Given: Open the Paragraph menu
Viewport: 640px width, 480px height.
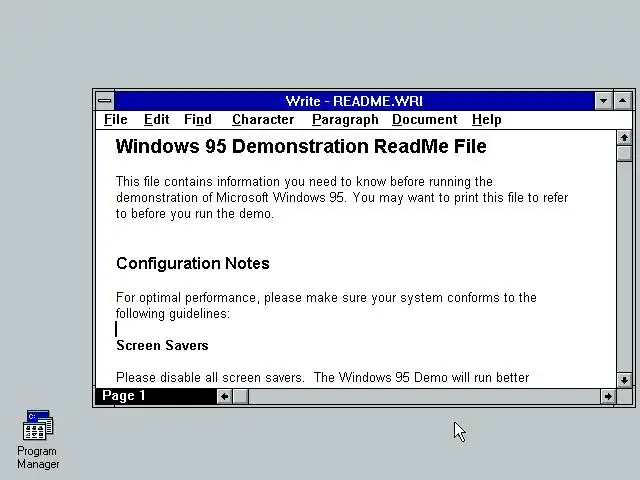Looking at the screenshot, I should pyautogui.click(x=345, y=120).
